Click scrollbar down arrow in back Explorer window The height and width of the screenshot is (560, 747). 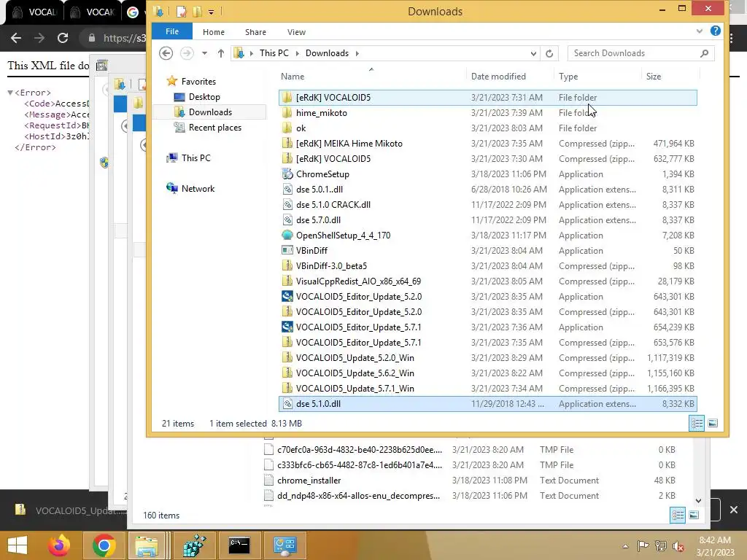click(698, 500)
